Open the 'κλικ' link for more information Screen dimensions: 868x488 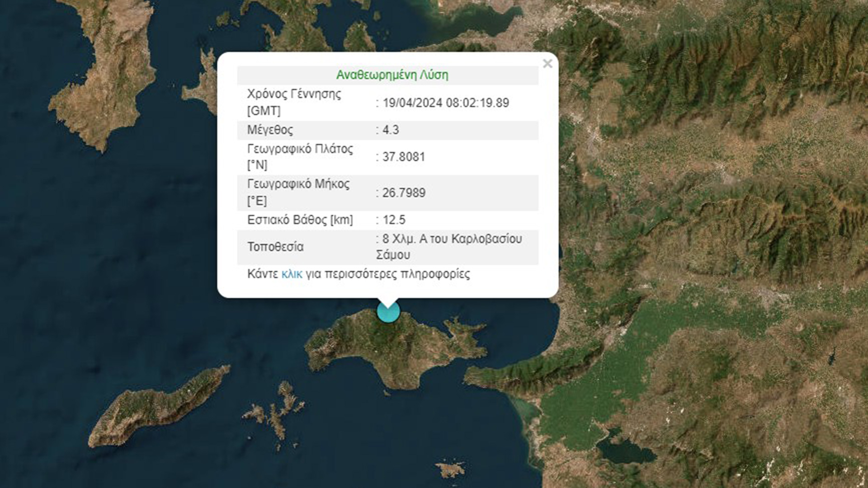292,274
